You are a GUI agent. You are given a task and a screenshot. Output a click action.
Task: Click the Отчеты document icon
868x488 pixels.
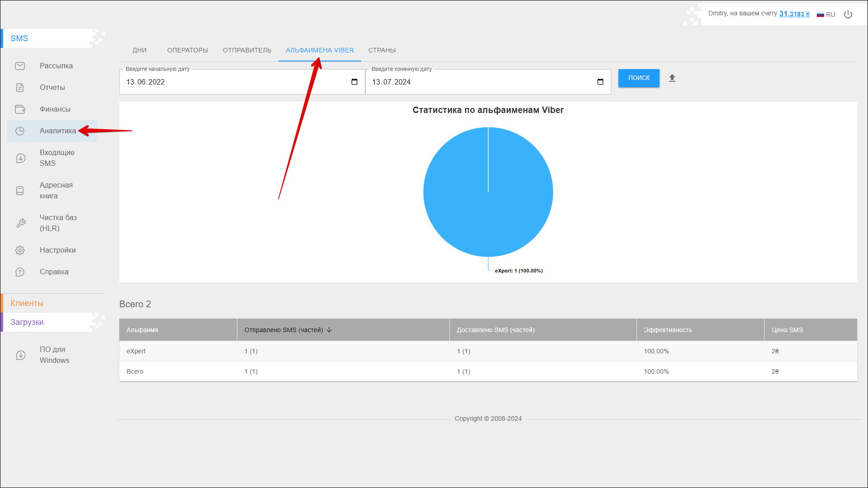(20, 88)
